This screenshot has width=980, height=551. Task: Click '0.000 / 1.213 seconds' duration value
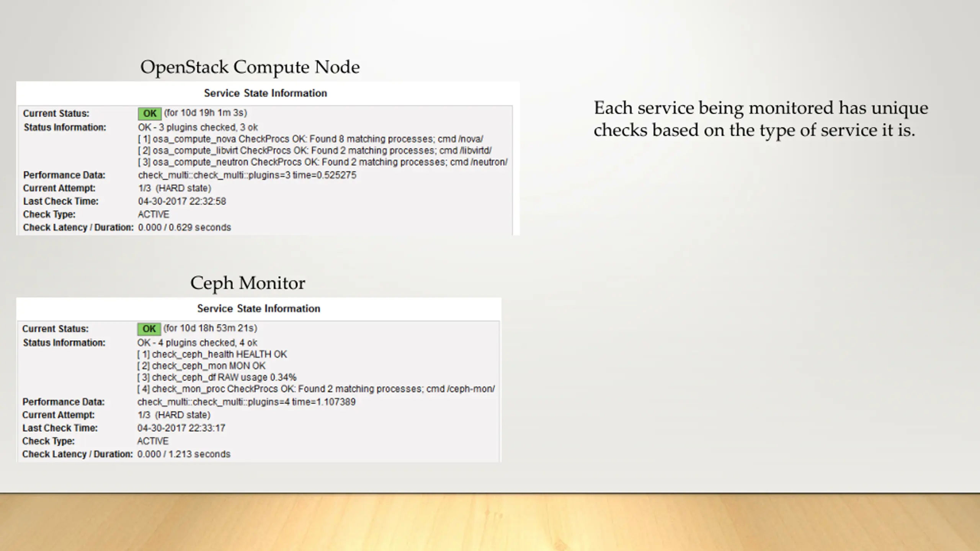[x=184, y=454]
